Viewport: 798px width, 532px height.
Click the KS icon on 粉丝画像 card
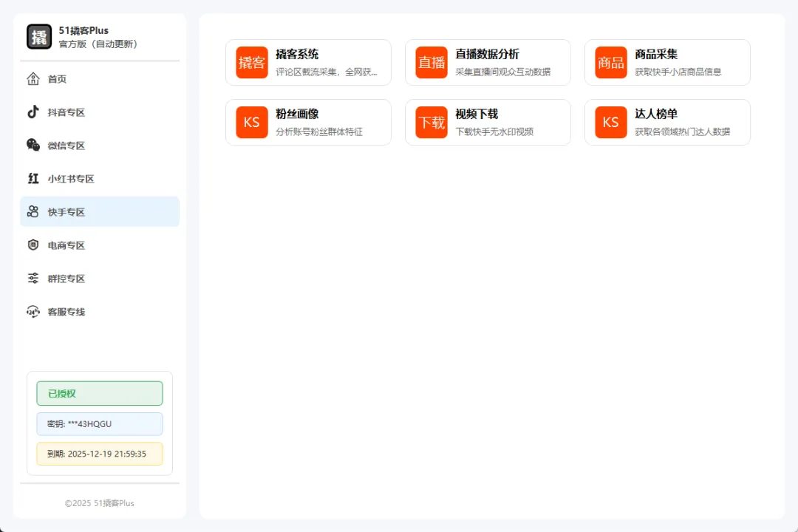click(252, 123)
